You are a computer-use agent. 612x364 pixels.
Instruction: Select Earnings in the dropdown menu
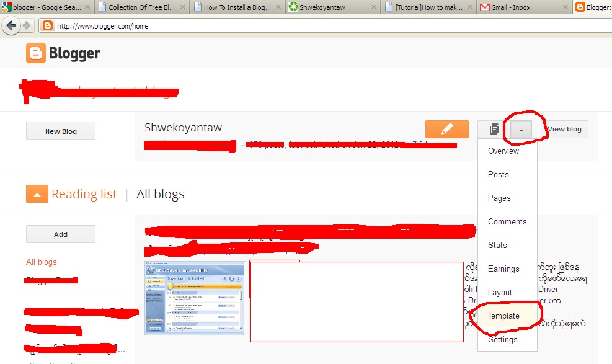(x=503, y=269)
